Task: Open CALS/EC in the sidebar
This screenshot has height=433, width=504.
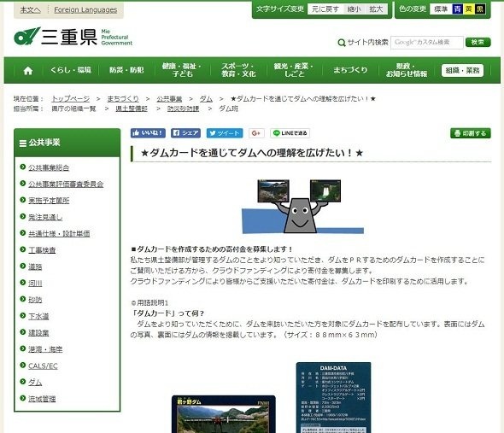Action: [x=43, y=366]
